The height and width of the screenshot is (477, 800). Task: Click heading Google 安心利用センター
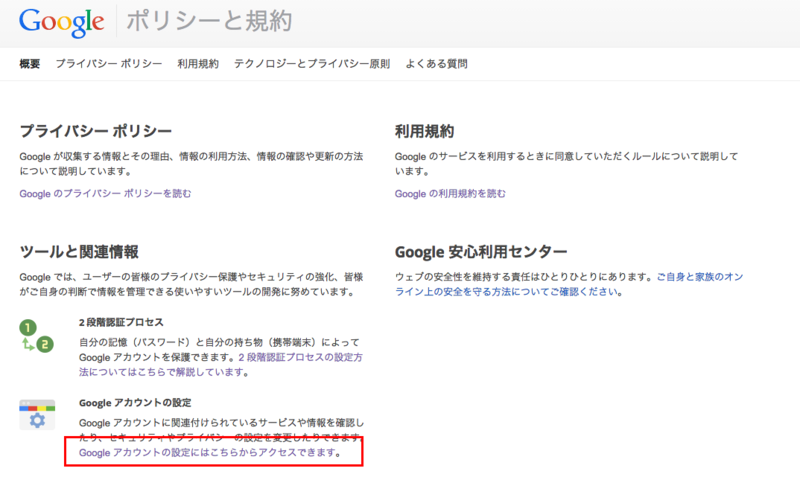481,252
